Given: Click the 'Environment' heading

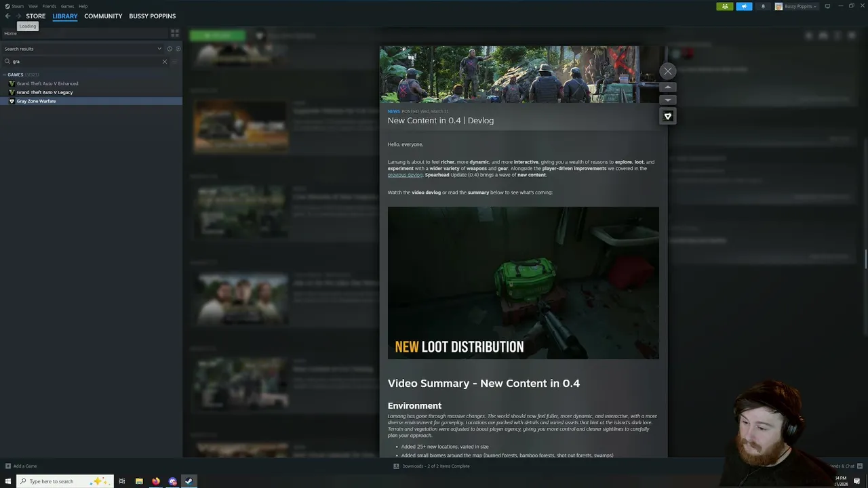Looking at the screenshot, I should 414,406.
